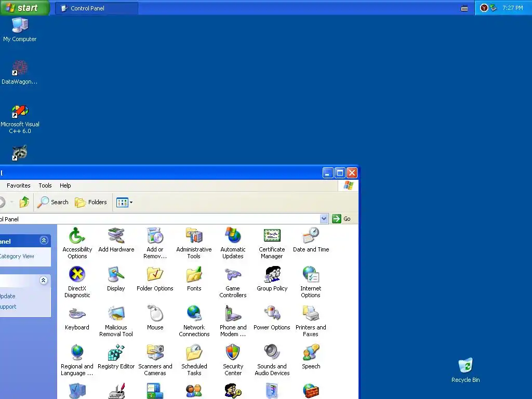
Task: Open Folder Options icon
Action: pos(155,279)
